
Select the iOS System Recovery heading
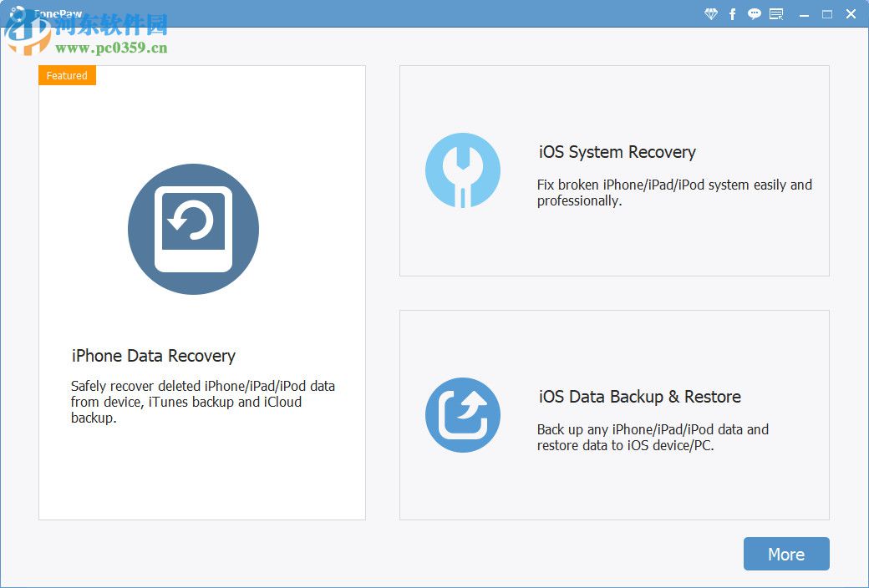coord(617,152)
